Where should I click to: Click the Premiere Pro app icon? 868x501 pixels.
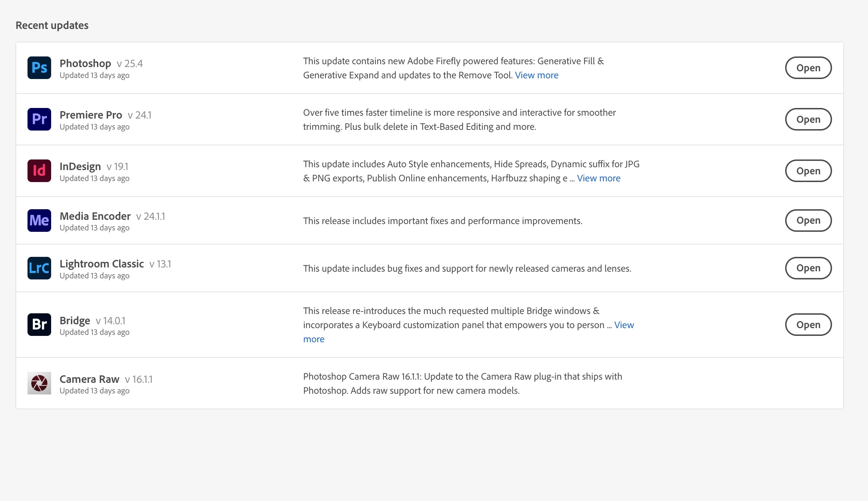pyautogui.click(x=39, y=119)
